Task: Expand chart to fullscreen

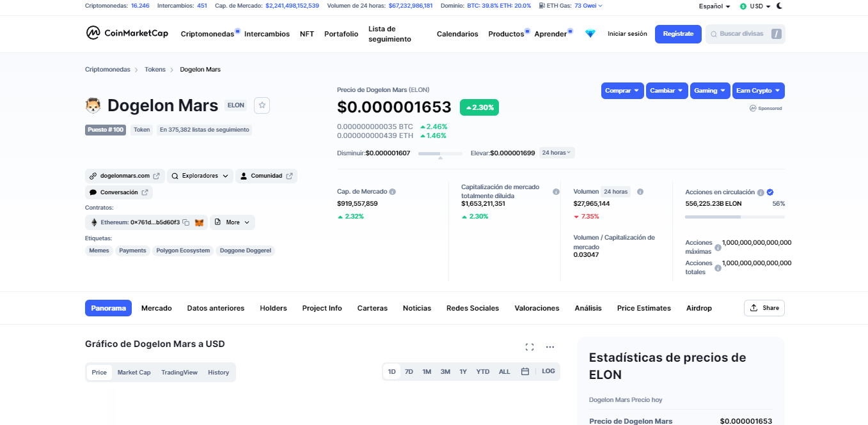Action: [529, 347]
